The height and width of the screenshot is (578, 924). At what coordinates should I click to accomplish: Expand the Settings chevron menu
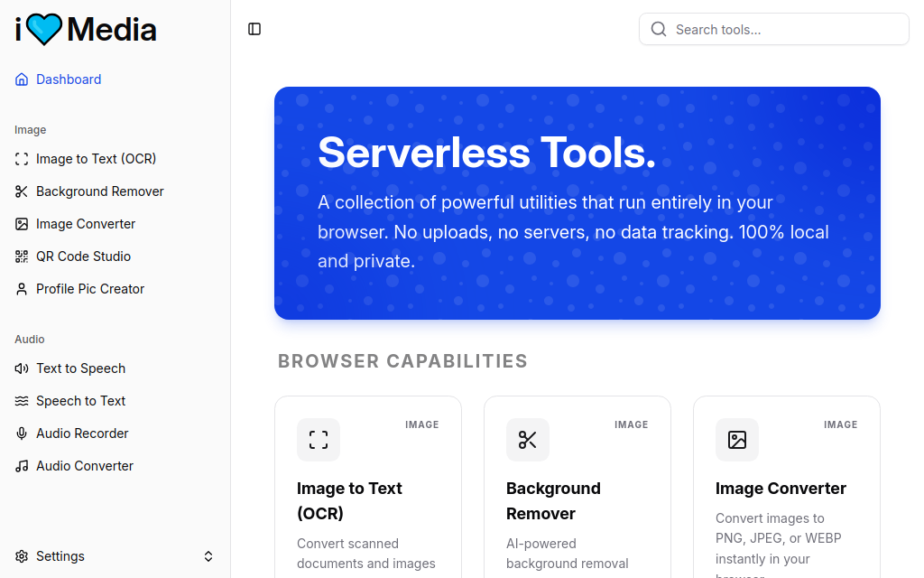[x=208, y=556]
